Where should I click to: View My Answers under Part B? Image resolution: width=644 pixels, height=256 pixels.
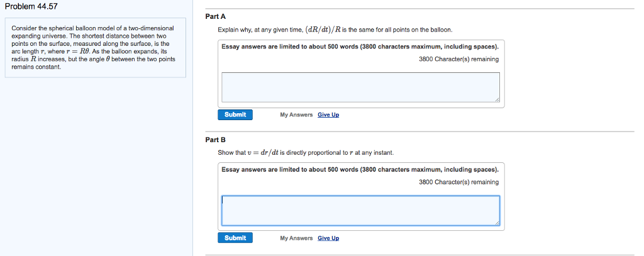[296, 238]
